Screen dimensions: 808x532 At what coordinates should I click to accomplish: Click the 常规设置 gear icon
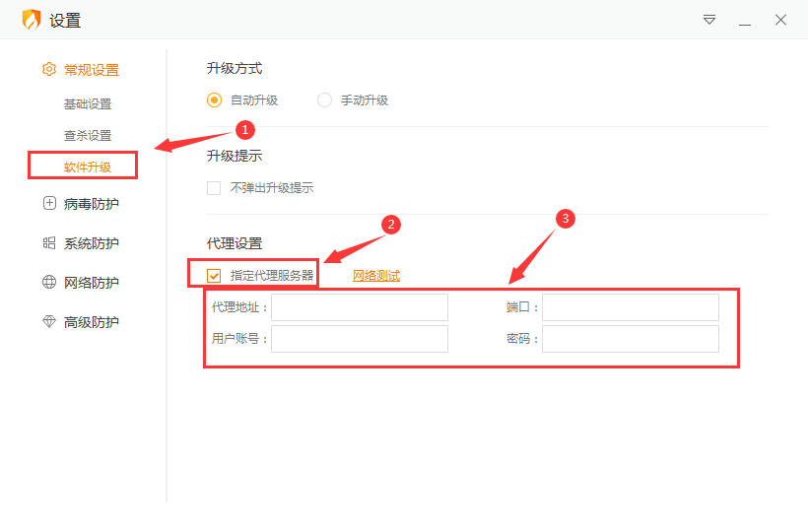tap(49, 69)
